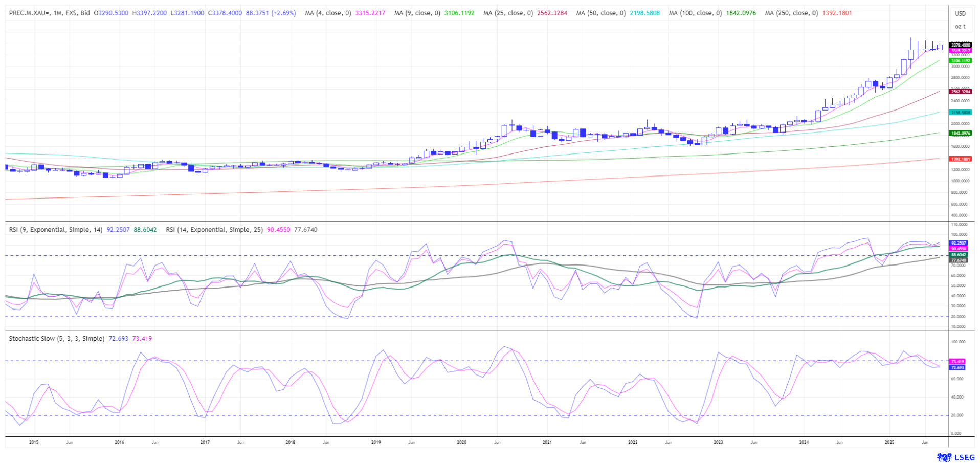
Task: Open the USD currency unit selector
Action: [960, 14]
